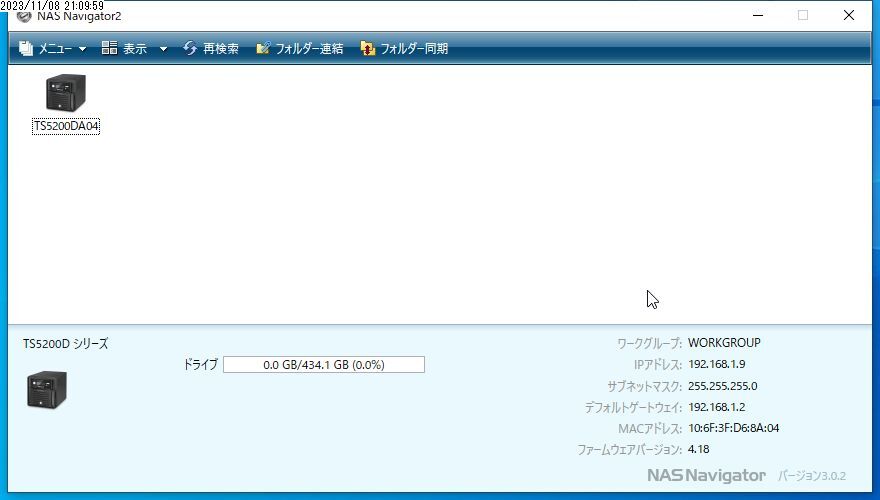
Task: Click the 表示 view grid icon
Action: coord(109,48)
